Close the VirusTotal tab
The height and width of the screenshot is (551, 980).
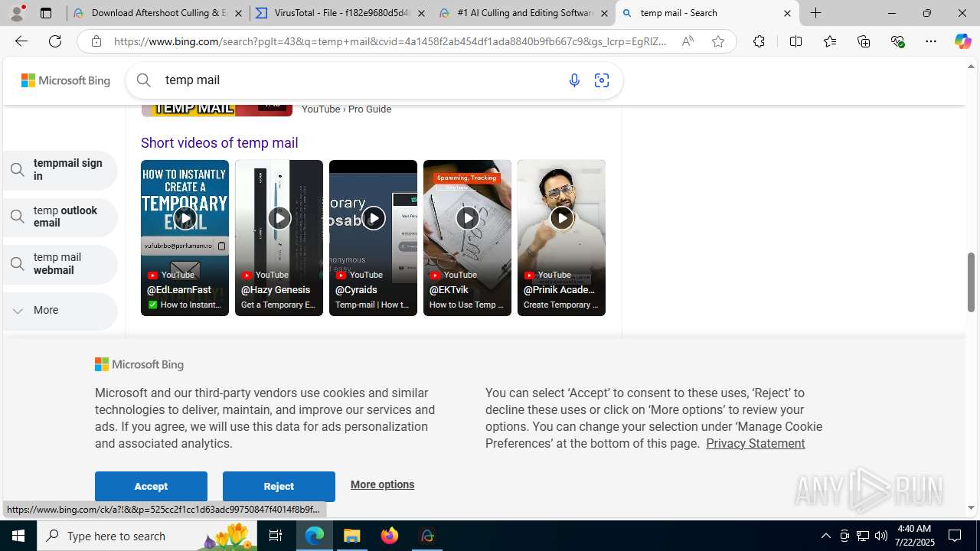tap(421, 13)
